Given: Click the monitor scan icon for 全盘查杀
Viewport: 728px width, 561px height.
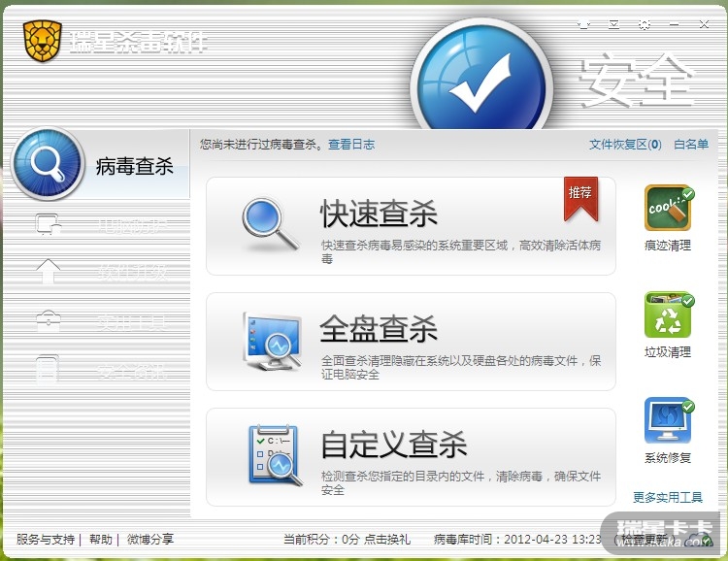Looking at the screenshot, I should pos(273,342).
